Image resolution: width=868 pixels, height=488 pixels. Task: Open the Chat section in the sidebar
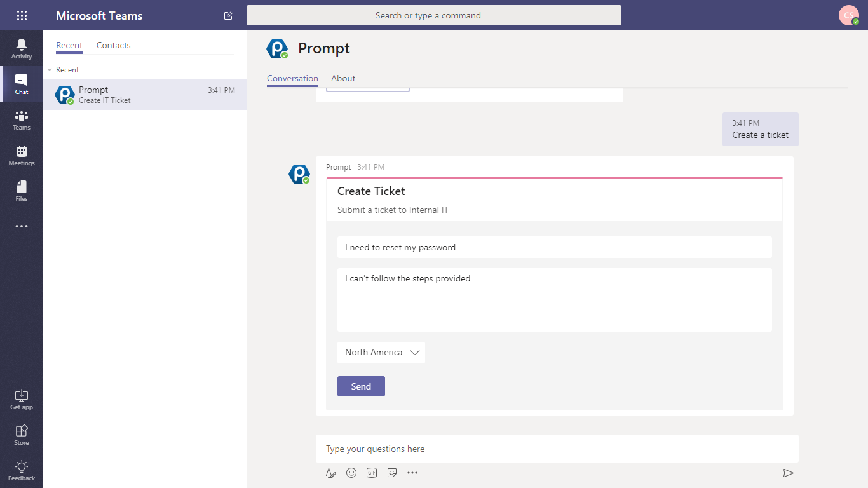click(x=22, y=84)
